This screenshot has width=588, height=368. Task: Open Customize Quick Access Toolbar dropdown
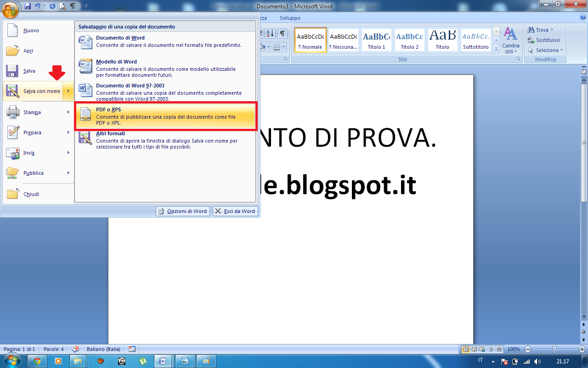pyautogui.click(x=86, y=6)
